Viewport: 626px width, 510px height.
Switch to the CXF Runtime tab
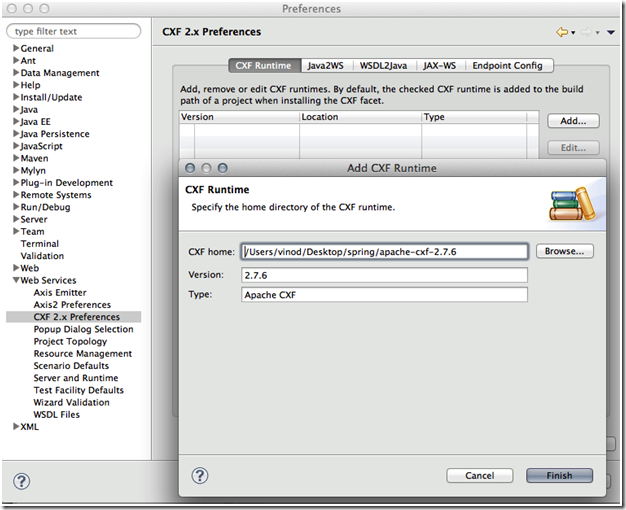point(263,65)
